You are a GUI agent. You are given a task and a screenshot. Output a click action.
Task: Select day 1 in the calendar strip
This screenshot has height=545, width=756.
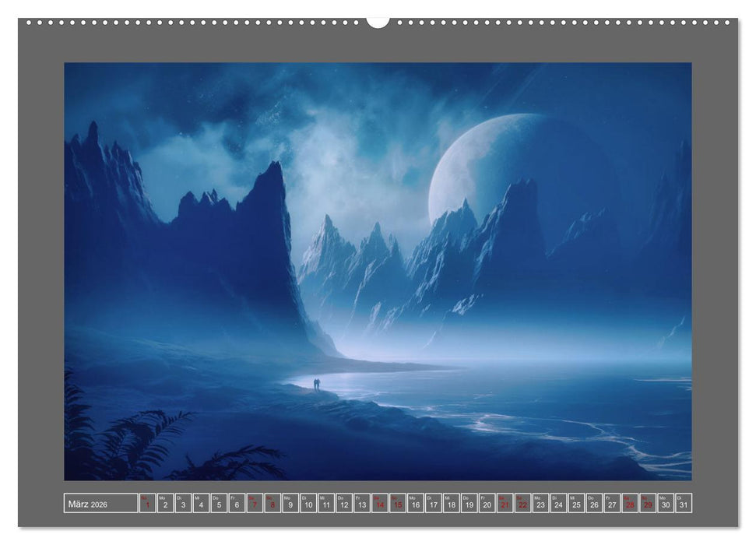147,504
